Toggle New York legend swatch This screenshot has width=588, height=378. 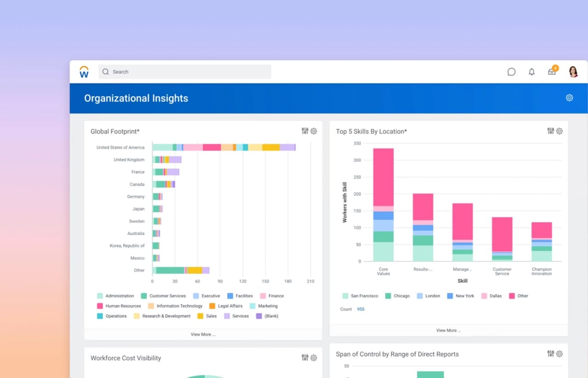click(x=450, y=296)
